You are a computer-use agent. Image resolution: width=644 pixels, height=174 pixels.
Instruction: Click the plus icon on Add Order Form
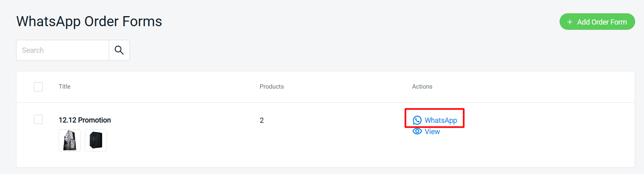tap(570, 22)
